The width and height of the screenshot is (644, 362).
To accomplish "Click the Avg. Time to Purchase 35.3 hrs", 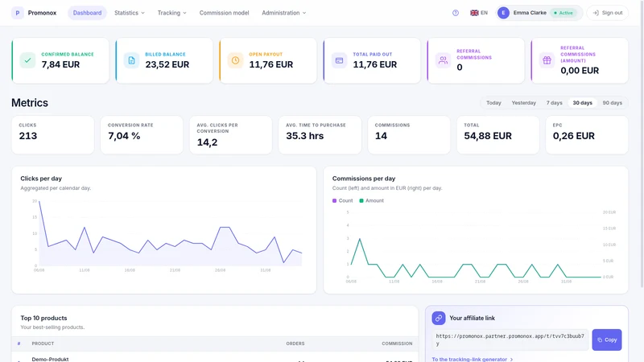I will tap(305, 136).
